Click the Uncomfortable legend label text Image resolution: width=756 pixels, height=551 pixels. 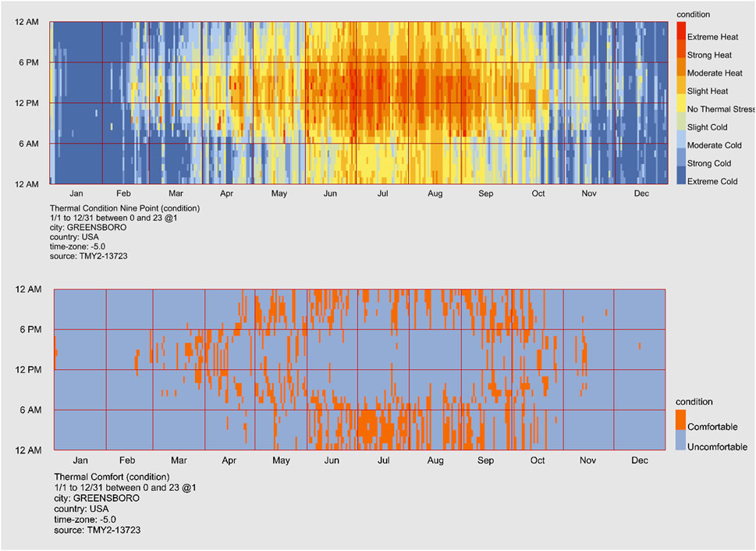click(718, 447)
